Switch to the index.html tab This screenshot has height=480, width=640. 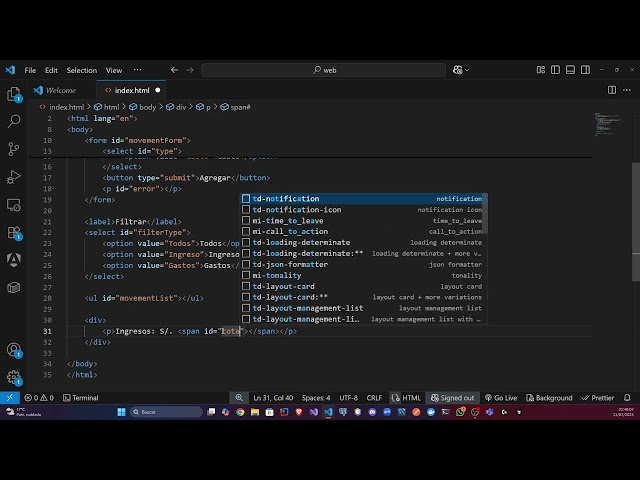coord(132,90)
